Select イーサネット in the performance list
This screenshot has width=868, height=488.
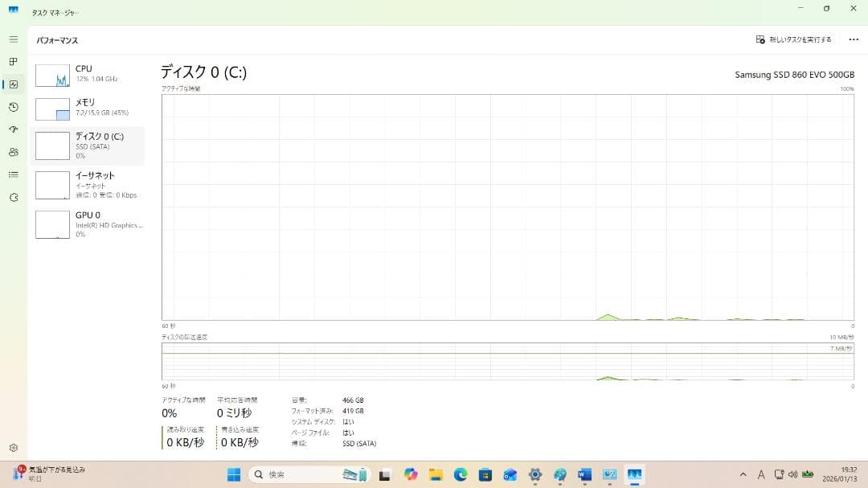pyautogui.click(x=88, y=184)
